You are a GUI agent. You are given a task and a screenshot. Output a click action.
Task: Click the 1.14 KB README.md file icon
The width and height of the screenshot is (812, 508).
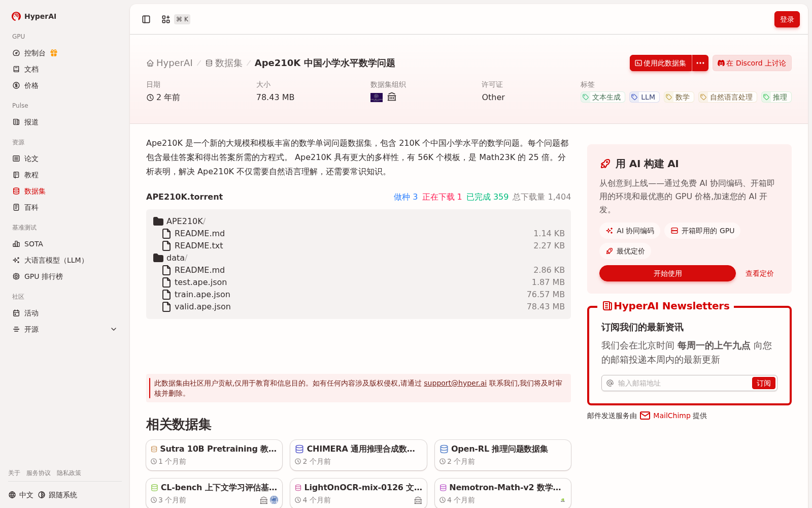[x=166, y=234]
